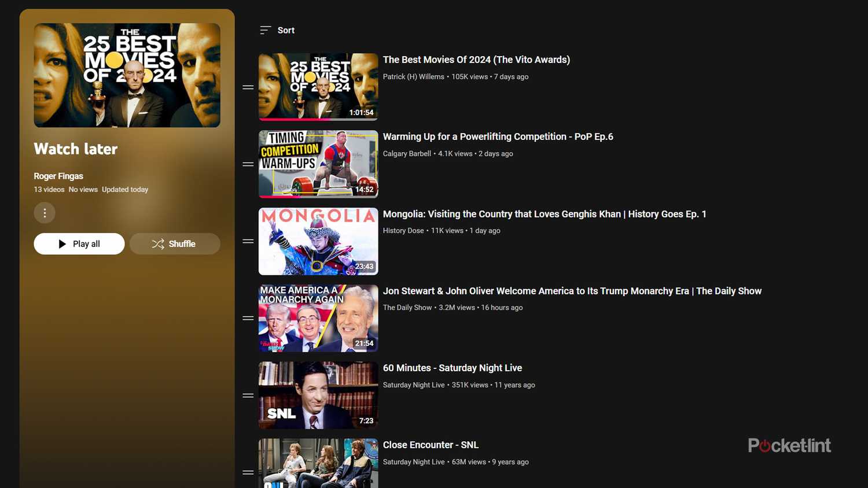This screenshot has width=868, height=488.
Task: Grab the drag handle beside the Vito Awards video
Action: 248,87
